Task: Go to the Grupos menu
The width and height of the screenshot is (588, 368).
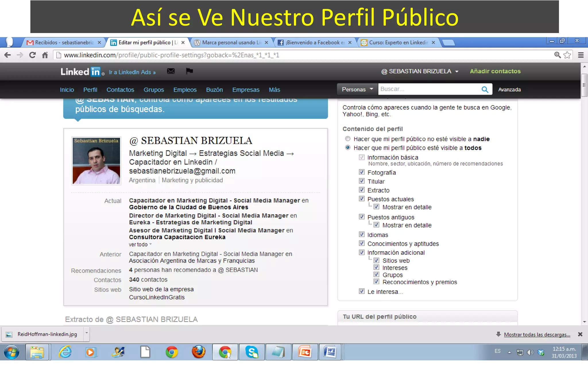Action: [154, 90]
